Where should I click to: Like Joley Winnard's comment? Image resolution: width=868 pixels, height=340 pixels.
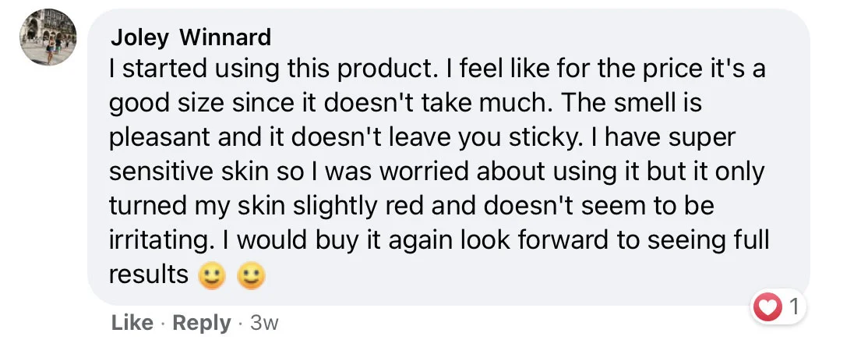132,322
